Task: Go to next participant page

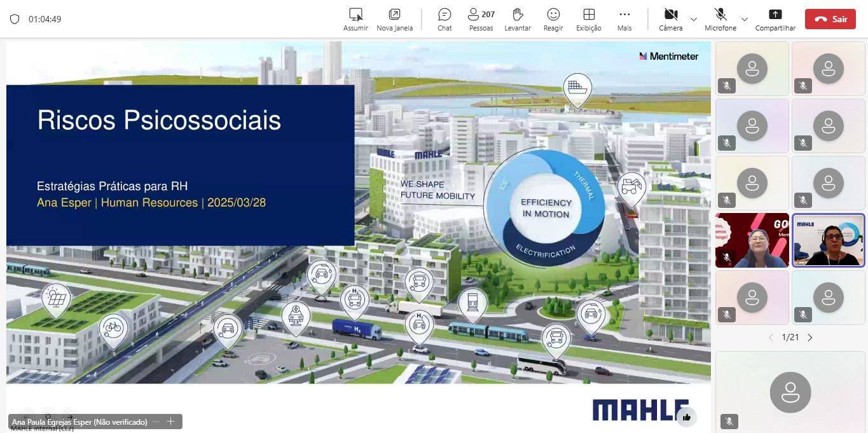Action: [x=810, y=338]
